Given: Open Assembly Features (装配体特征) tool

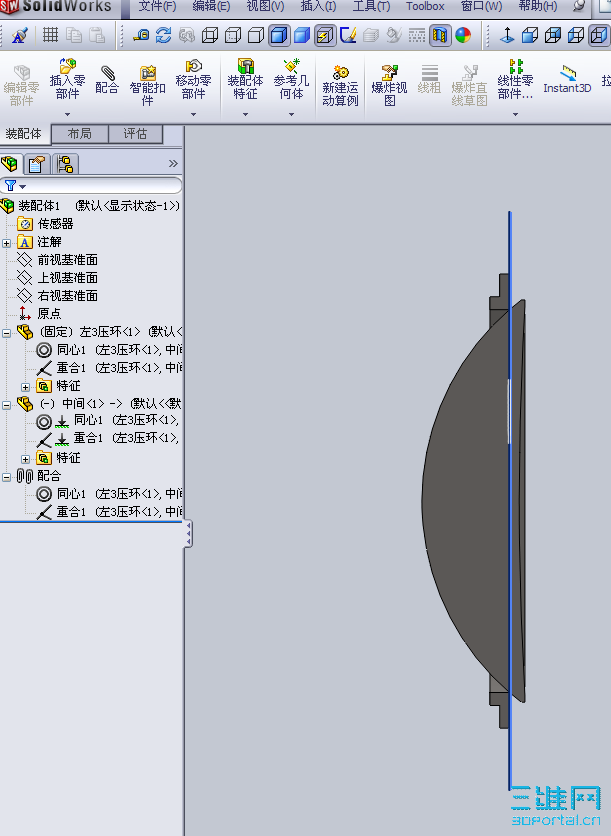Looking at the screenshot, I should [245, 80].
